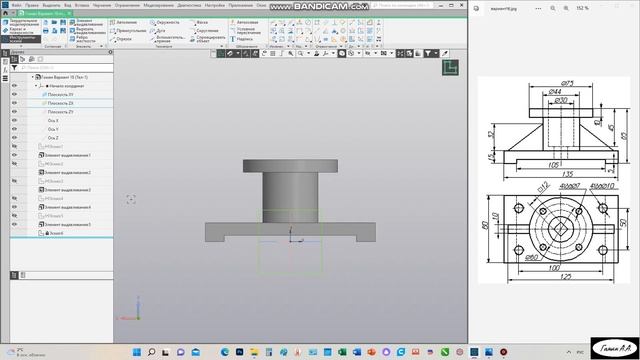Open the three-dots menu in image viewer
The height and width of the screenshot is (360, 640).
point(538,8)
